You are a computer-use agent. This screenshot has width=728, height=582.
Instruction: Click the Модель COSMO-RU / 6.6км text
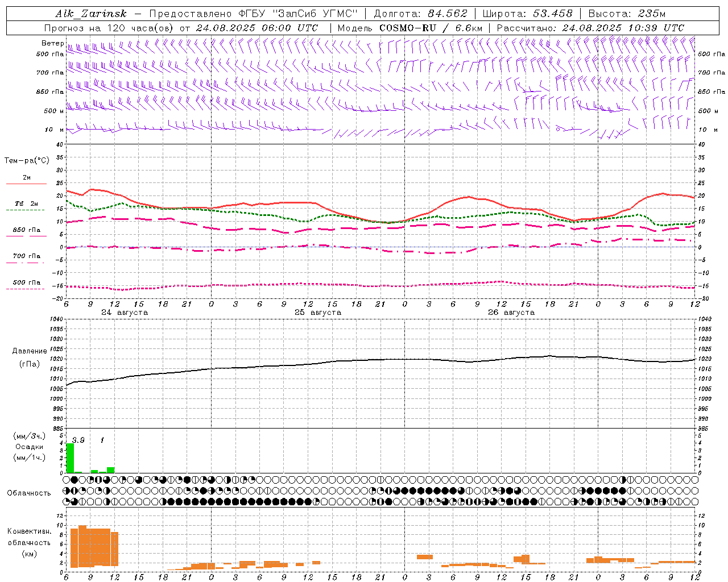pos(410,28)
